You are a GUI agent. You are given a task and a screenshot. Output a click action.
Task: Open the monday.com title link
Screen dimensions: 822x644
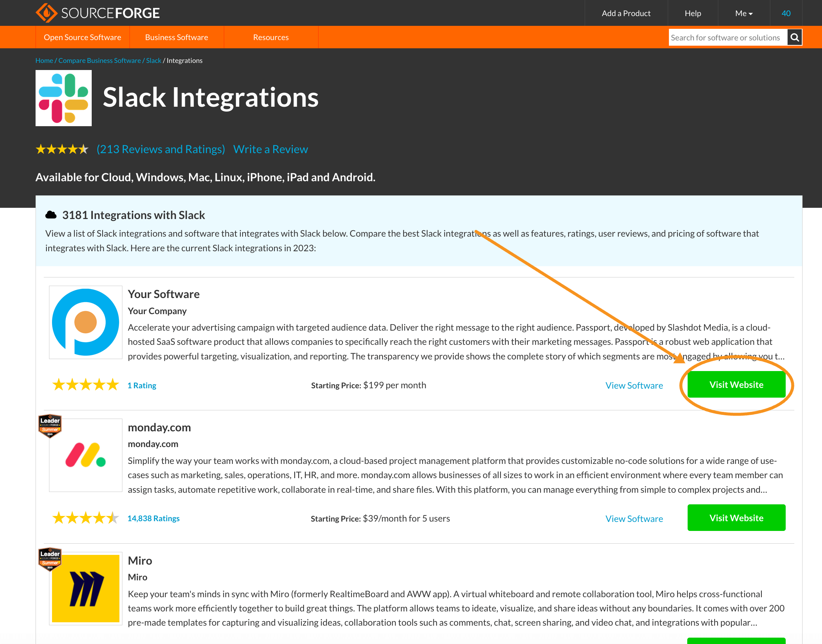(159, 427)
